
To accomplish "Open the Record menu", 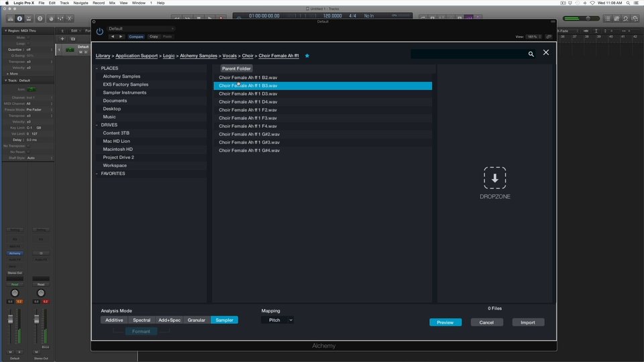I will tap(99, 3).
